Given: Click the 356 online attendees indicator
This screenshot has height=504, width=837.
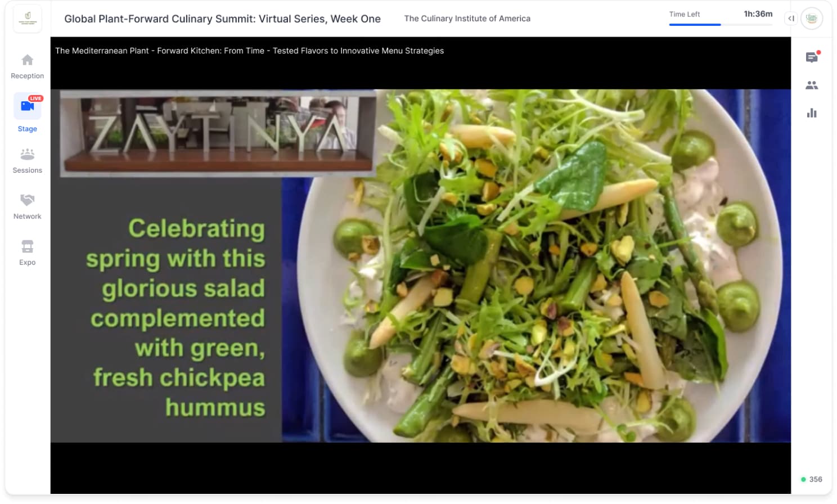Looking at the screenshot, I should pyautogui.click(x=812, y=479).
